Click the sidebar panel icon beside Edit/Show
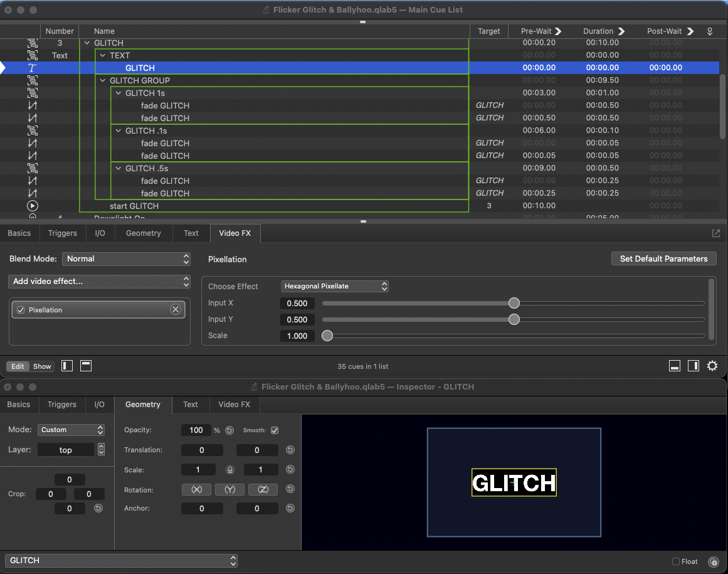728x574 pixels. coord(66,366)
